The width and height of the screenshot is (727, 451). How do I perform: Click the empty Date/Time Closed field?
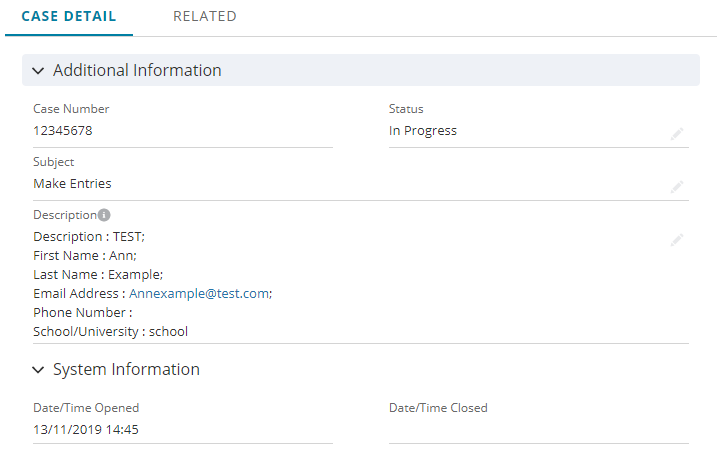pos(538,430)
